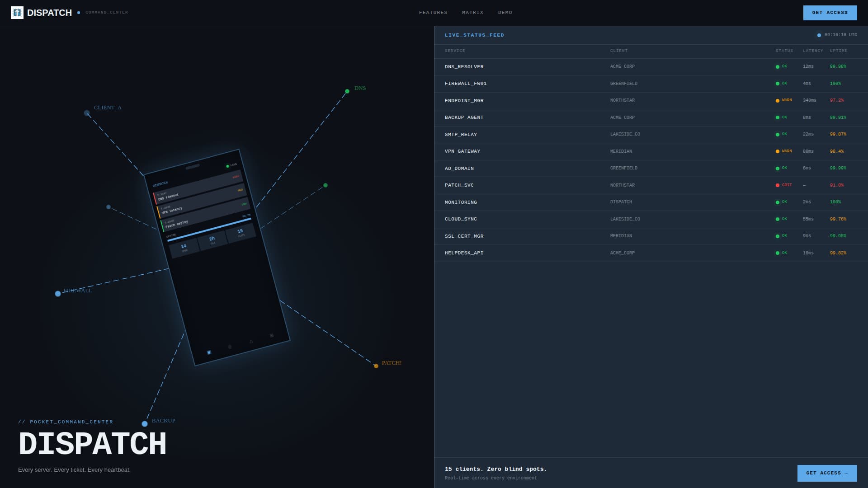Tap the 2h SLA stat tile
Screen dimensions: 868x488
212,240
